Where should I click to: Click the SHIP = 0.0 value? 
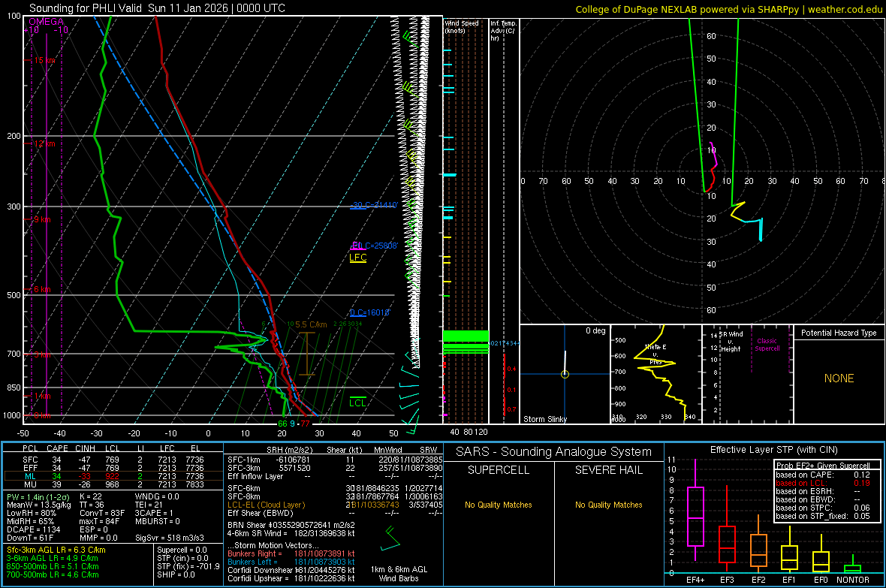tap(176, 574)
